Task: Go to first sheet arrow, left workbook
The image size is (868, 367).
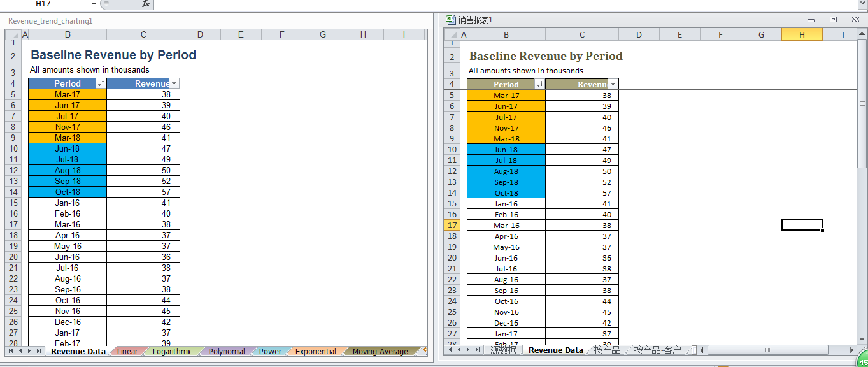Action: [10, 351]
